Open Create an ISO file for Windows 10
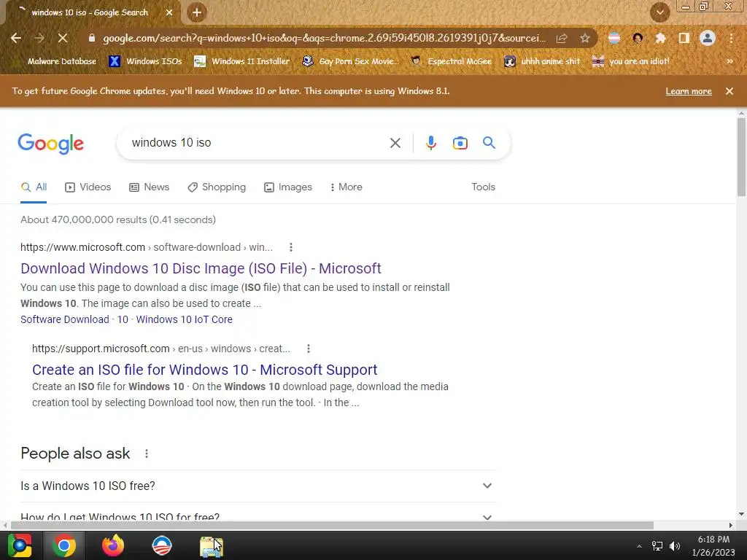The height and width of the screenshot is (560, 747). (x=205, y=370)
